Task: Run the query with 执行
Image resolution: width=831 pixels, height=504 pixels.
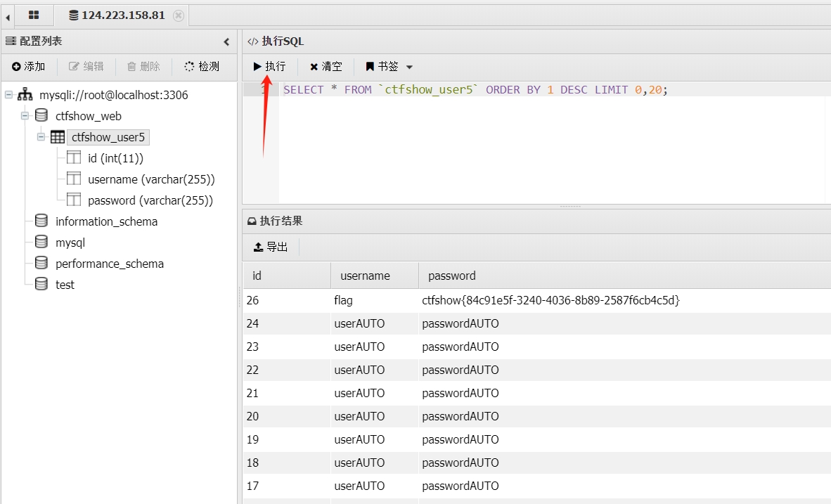Action: click(270, 66)
